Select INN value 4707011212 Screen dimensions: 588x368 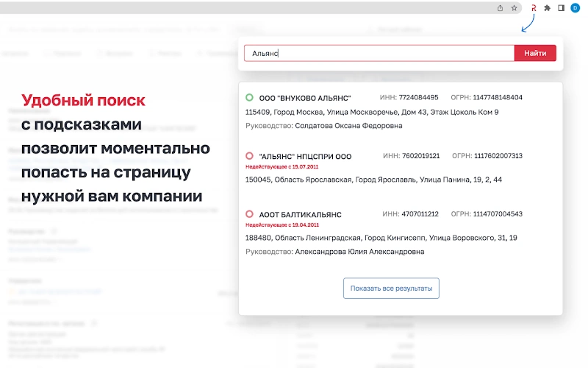420,214
